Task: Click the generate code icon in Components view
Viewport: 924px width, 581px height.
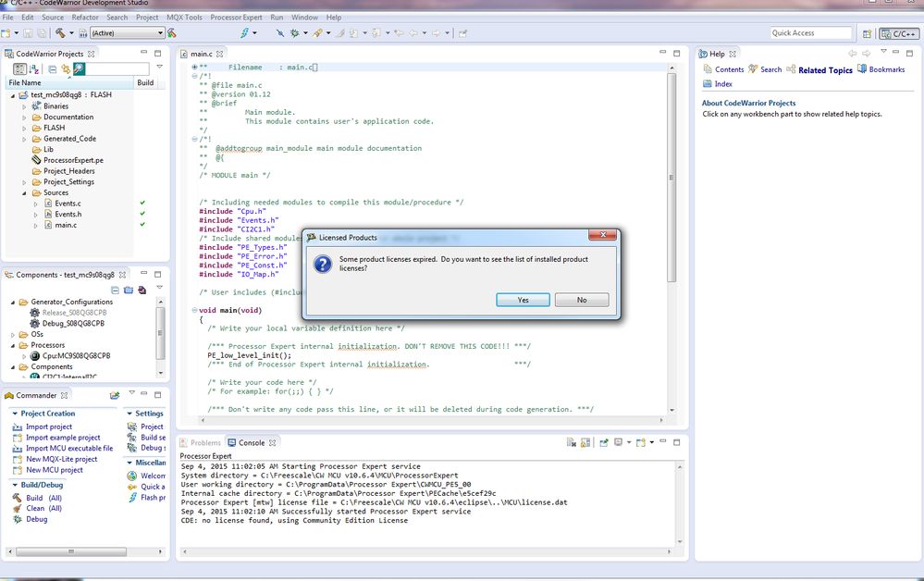Action: 142,290
